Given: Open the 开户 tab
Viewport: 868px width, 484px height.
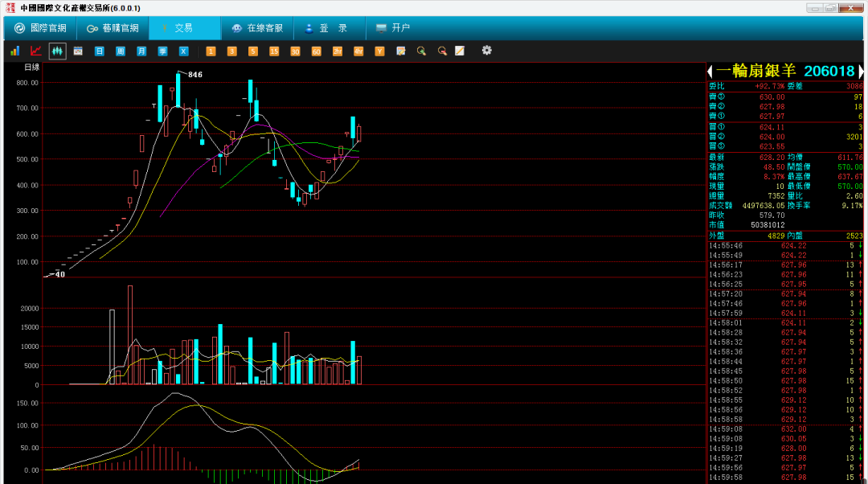Looking at the screenshot, I should pyautogui.click(x=392, y=28).
